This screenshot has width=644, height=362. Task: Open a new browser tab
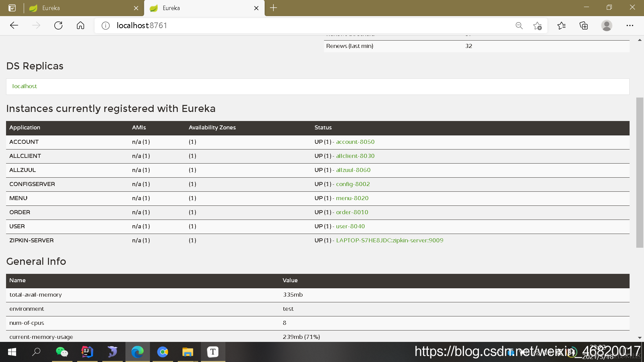273,8
